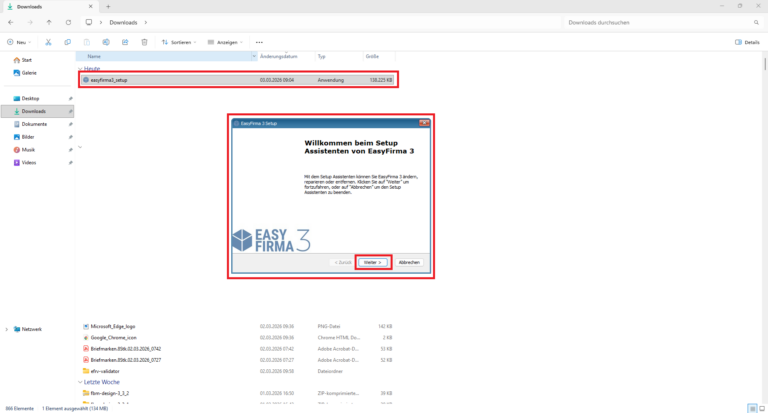Refresh the Downloads folder view
The width and height of the screenshot is (768, 413).
click(x=68, y=23)
